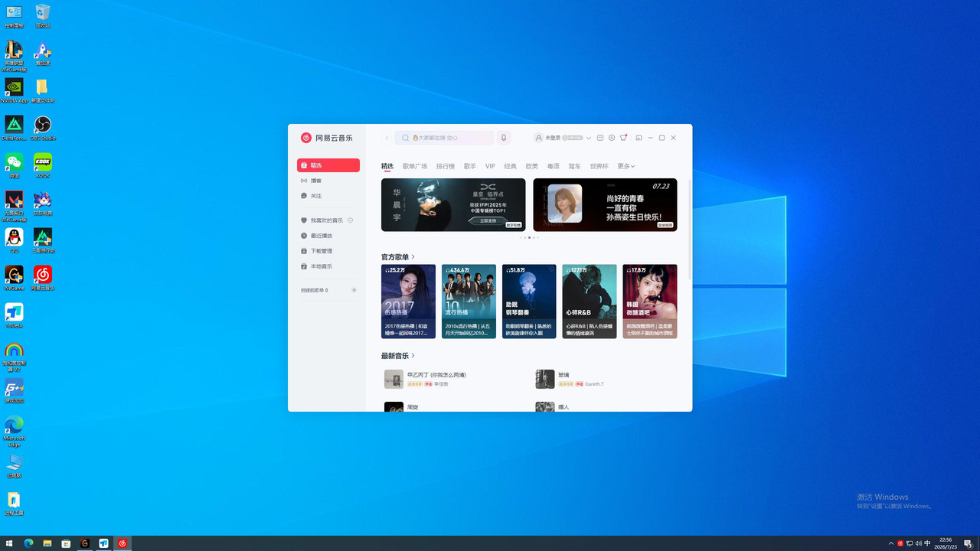Open the notification center in tray
Screen dimensions: 980x551
968,543
